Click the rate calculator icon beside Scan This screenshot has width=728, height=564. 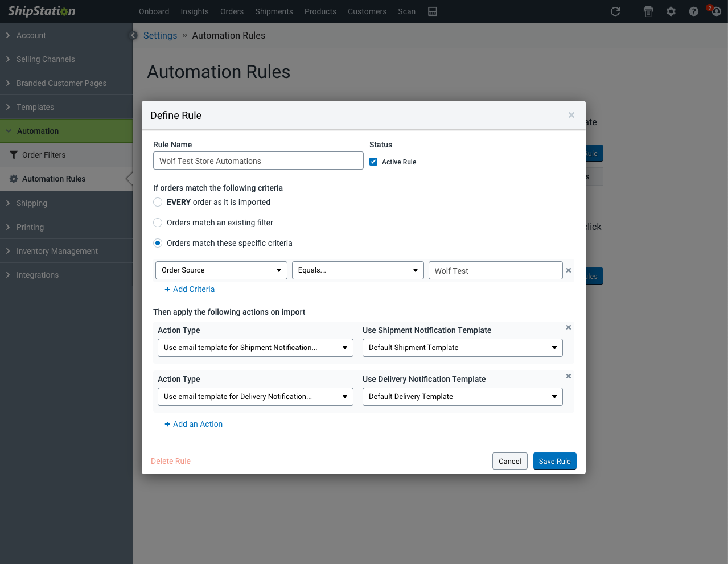tap(433, 11)
